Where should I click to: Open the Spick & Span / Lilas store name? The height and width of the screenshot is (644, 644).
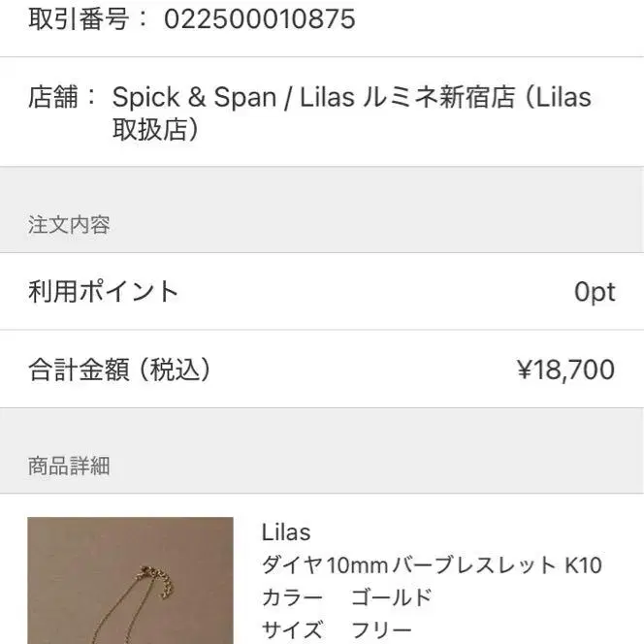pyautogui.click(x=240, y=97)
